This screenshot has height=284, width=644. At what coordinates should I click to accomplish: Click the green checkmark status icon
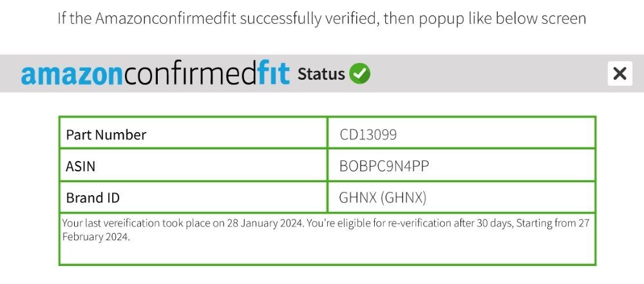(x=360, y=73)
